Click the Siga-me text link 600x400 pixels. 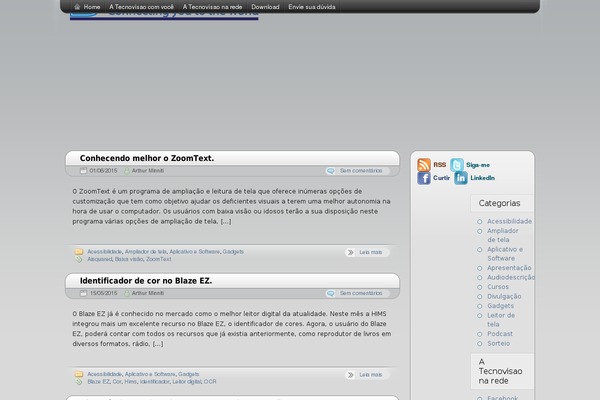coord(478,165)
